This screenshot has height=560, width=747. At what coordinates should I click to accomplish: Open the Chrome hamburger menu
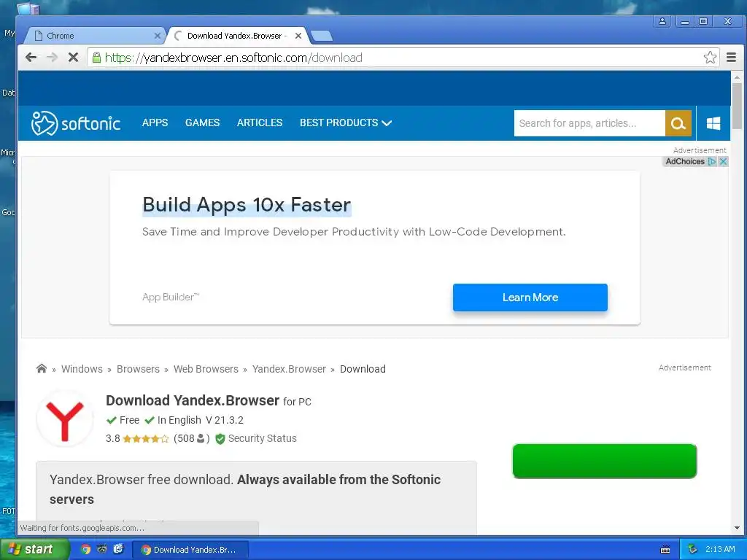tap(731, 58)
